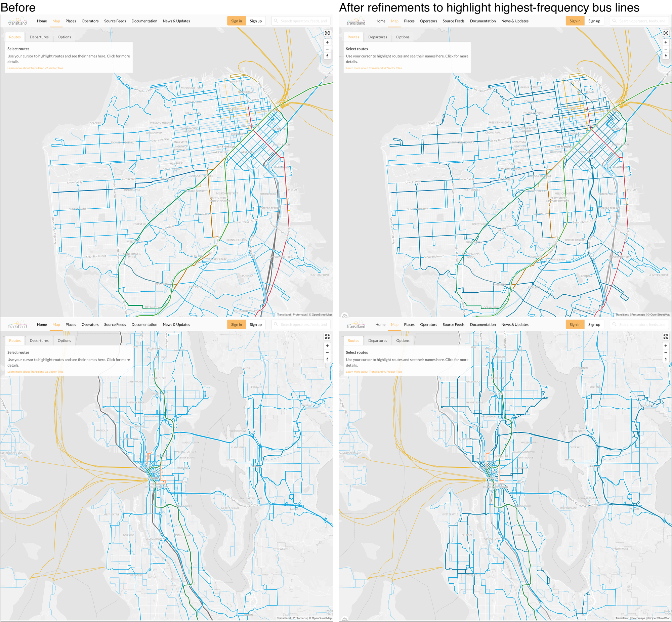Open the Places menu in top-right navbar

(409, 20)
